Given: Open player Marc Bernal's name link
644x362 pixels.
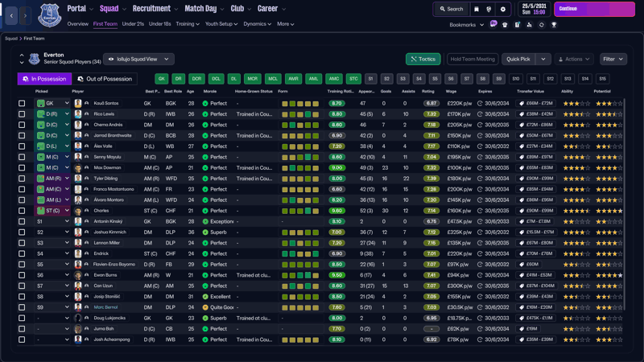Looking at the screenshot, I should click(x=105, y=307).
